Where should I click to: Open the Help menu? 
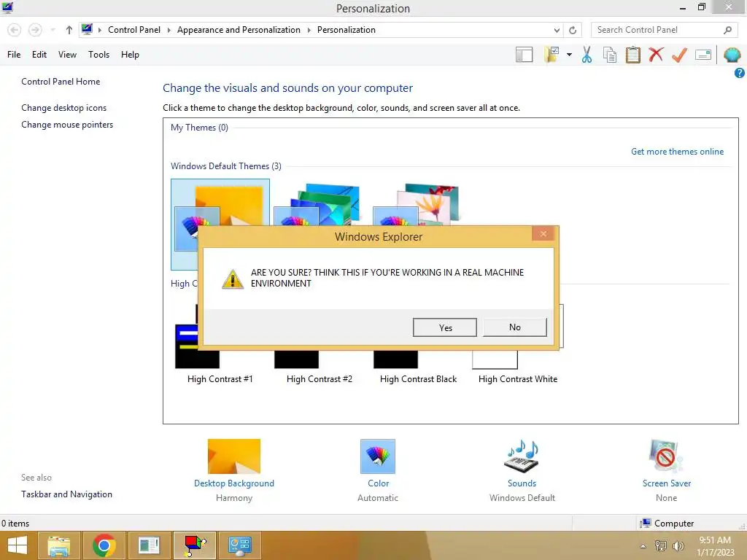click(130, 54)
